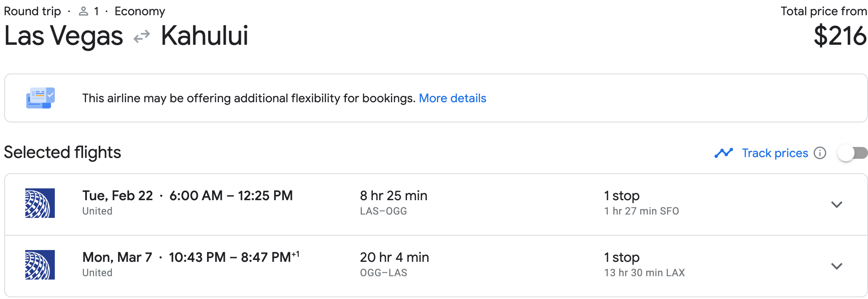Click the Track prices label
868x299 pixels.
(775, 153)
